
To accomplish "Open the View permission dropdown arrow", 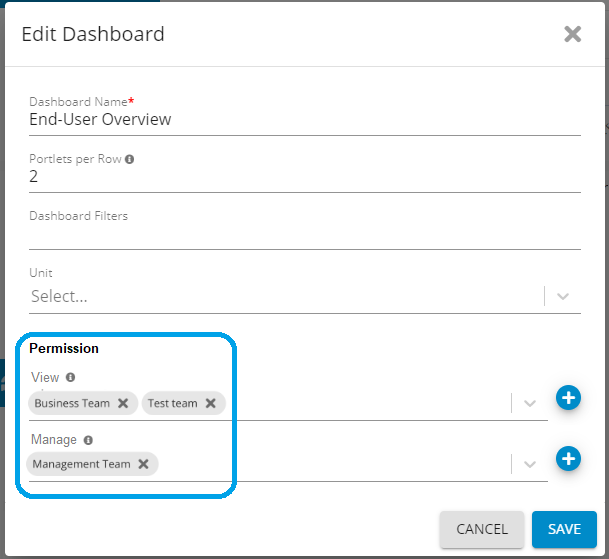I will [530, 402].
